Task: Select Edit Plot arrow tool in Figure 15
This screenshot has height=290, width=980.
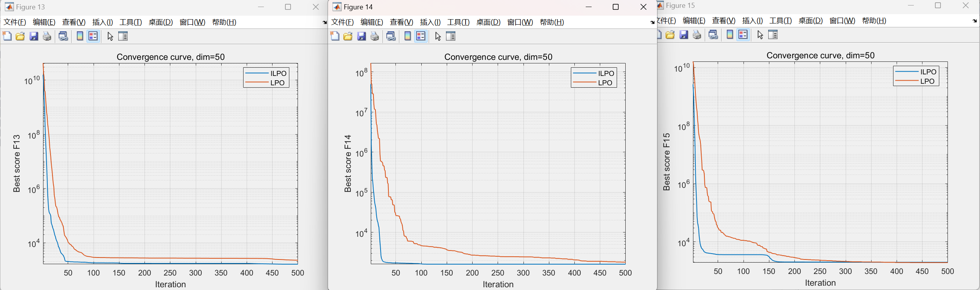Action: tap(760, 34)
